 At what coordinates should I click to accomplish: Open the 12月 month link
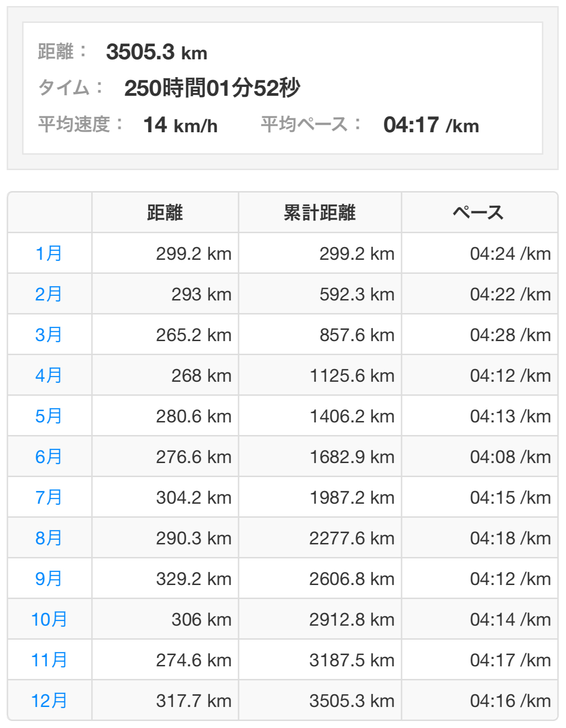point(49,700)
